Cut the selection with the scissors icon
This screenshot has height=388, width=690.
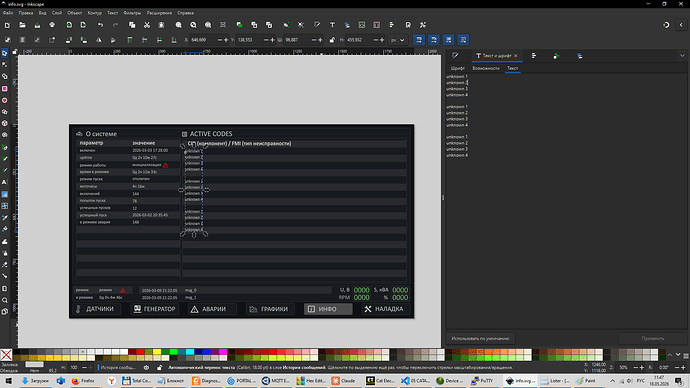point(147,25)
